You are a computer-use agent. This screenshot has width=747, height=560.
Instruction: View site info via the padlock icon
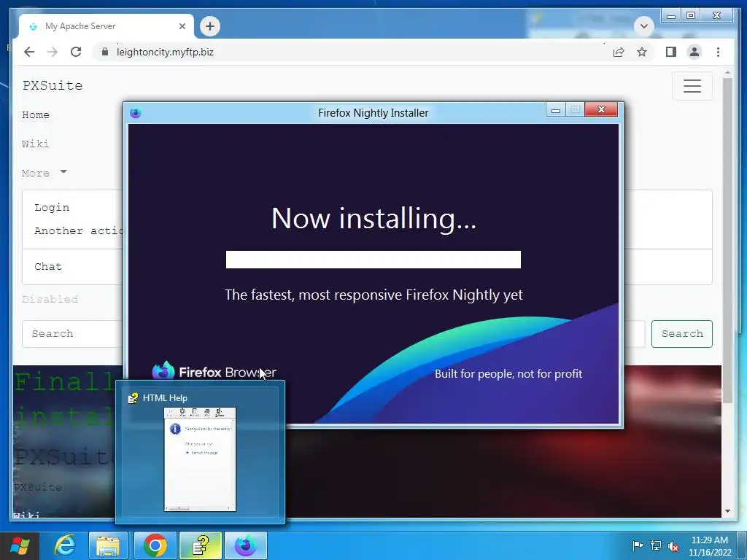click(105, 52)
